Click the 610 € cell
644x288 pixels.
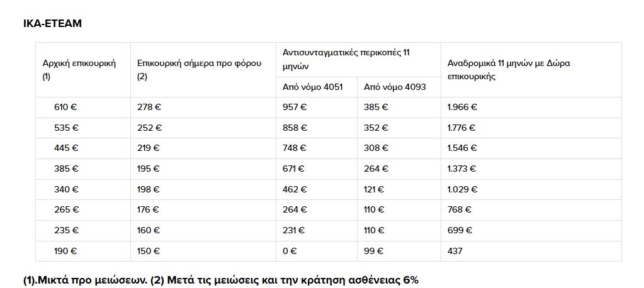tap(65, 108)
